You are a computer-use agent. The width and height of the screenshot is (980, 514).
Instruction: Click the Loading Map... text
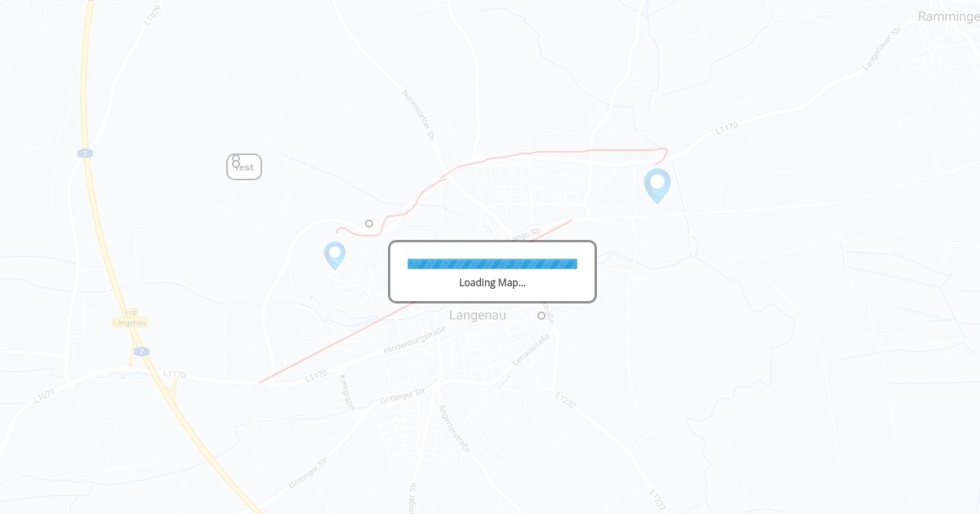coord(492,283)
